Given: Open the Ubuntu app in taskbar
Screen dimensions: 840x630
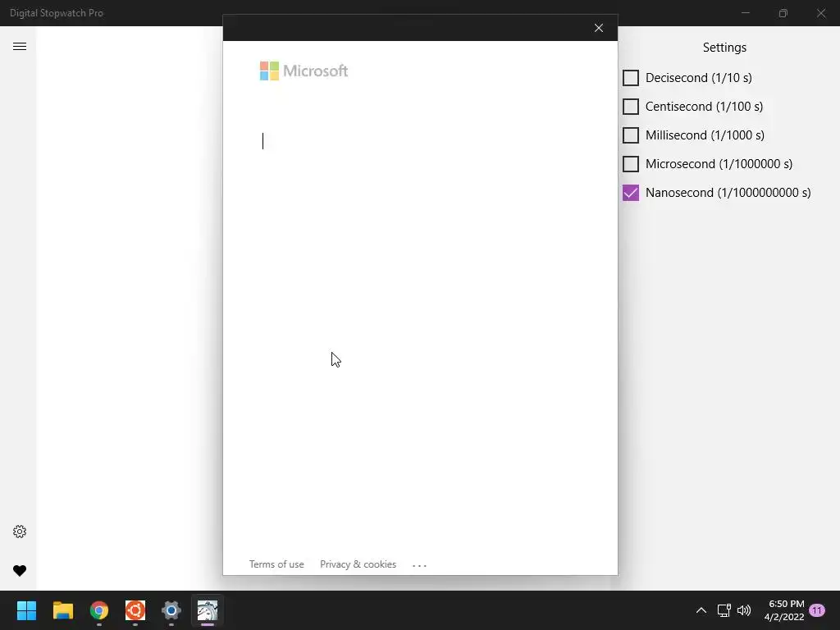Looking at the screenshot, I should pos(135,610).
